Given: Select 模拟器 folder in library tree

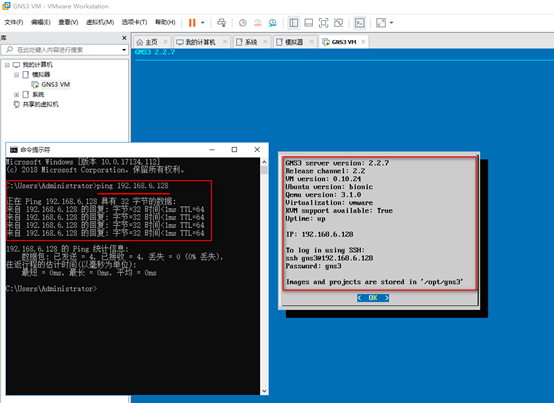Looking at the screenshot, I should (41, 75).
